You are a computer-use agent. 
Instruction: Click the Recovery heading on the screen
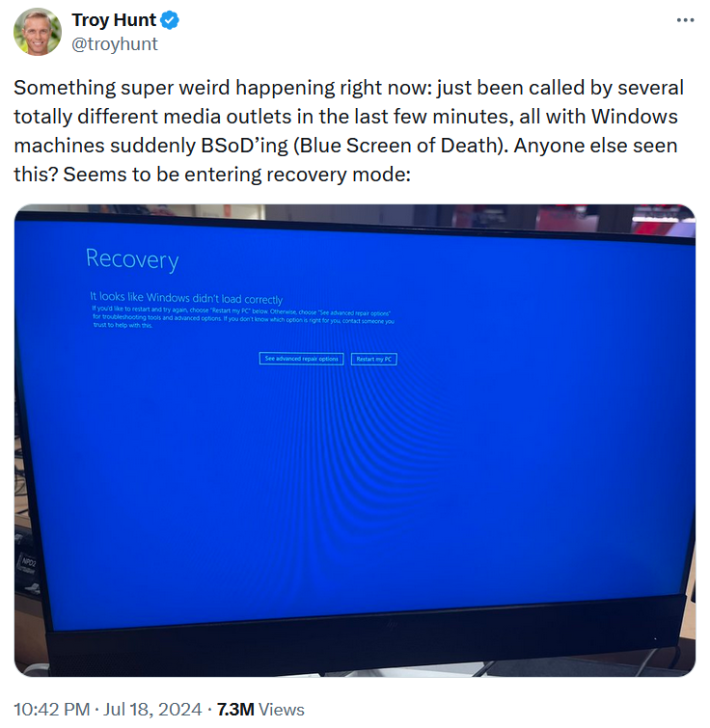(132, 260)
